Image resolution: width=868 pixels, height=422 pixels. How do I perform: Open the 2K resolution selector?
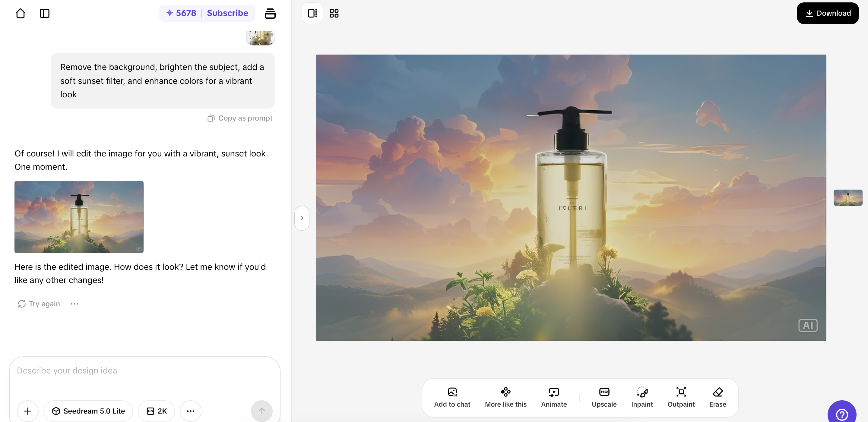click(x=156, y=411)
